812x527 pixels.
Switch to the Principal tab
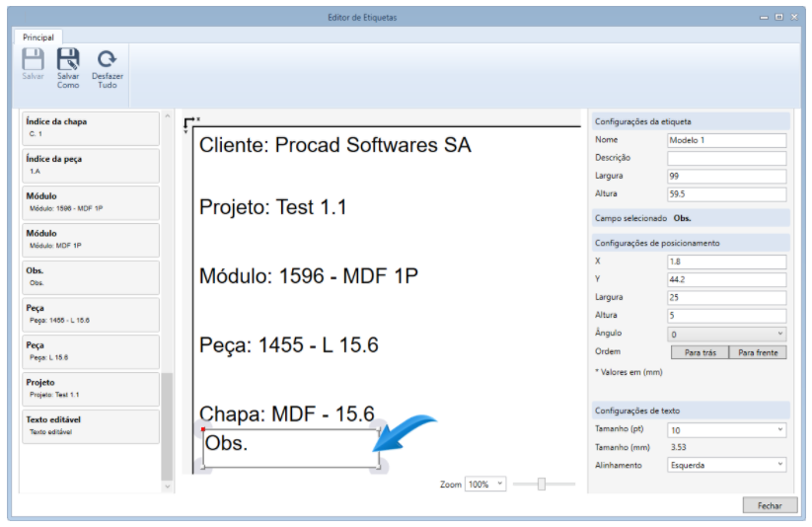coord(37,38)
